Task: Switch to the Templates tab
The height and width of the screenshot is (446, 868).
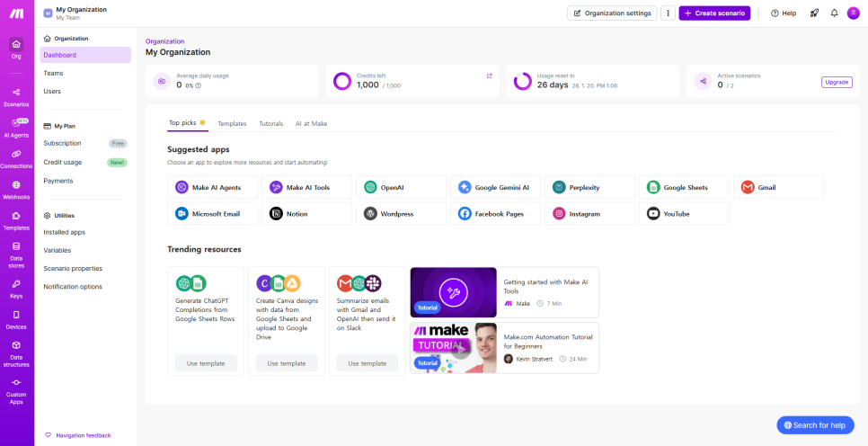Action: click(232, 123)
